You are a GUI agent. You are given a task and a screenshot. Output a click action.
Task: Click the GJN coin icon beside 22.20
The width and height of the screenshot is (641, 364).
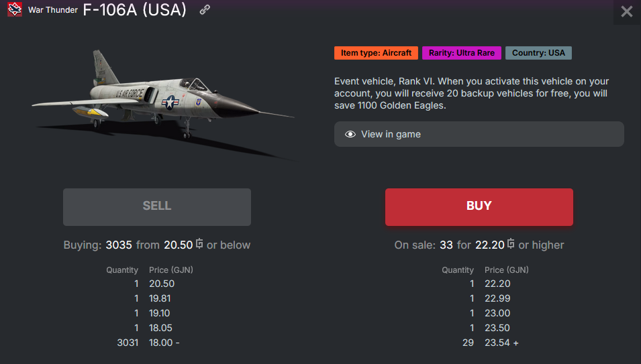511,245
